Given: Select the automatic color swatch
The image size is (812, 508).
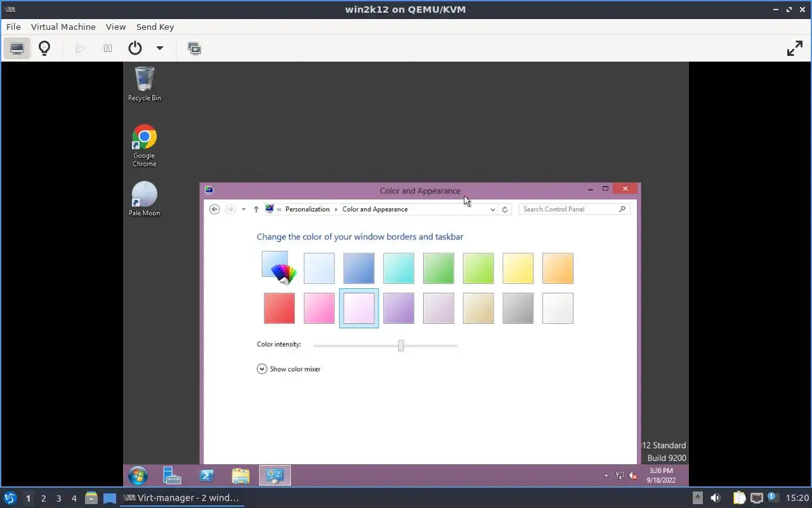Looking at the screenshot, I should (x=279, y=268).
